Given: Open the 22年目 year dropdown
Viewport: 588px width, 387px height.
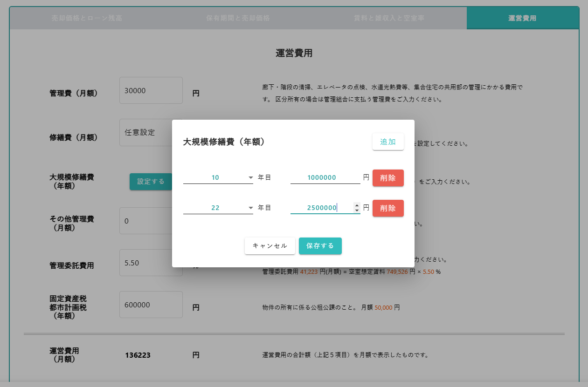Looking at the screenshot, I should (218, 208).
